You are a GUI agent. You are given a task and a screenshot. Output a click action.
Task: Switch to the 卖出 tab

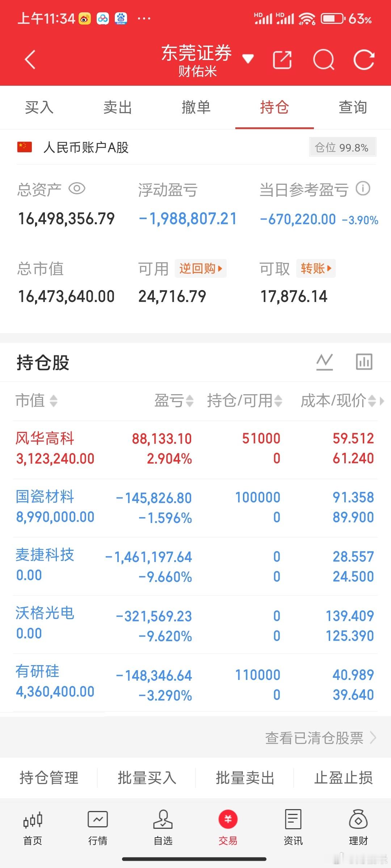click(118, 107)
